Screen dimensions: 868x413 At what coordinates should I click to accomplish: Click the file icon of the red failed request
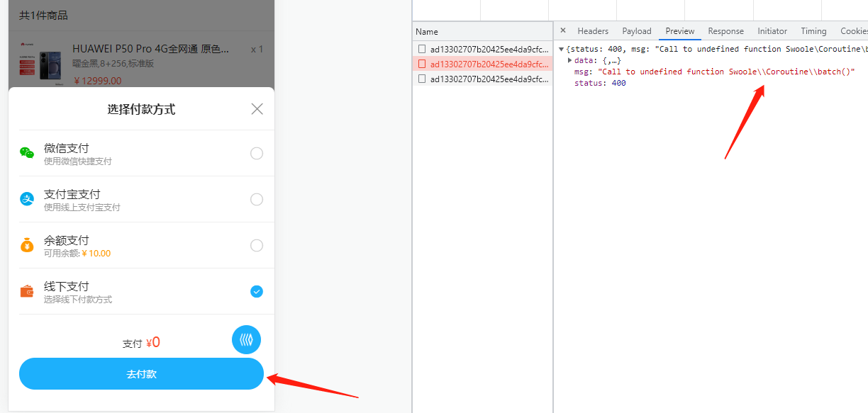click(422, 64)
